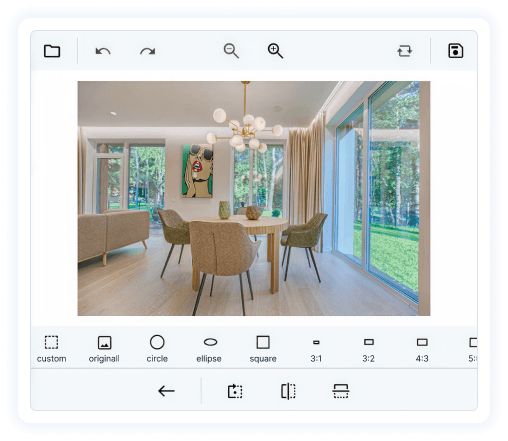
Task: Select the ellipse crop shape
Action: (x=209, y=349)
